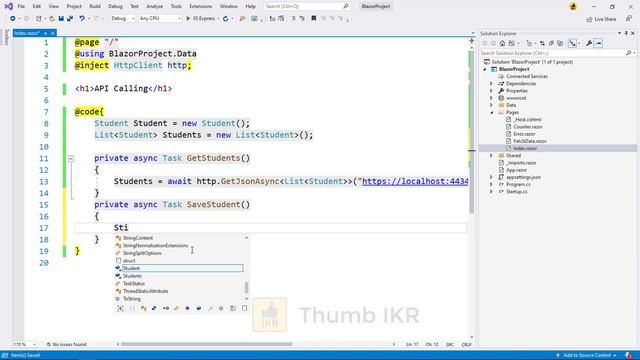Open the Debug configuration dropdown
The image size is (640, 360).
click(x=122, y=18)
